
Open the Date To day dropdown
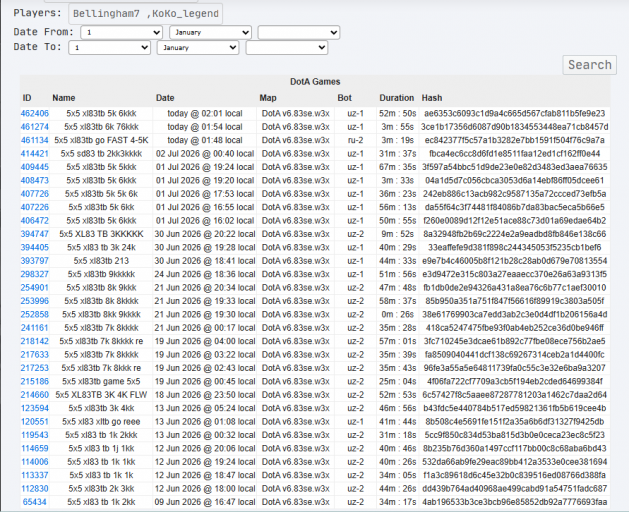coord(110,47)
